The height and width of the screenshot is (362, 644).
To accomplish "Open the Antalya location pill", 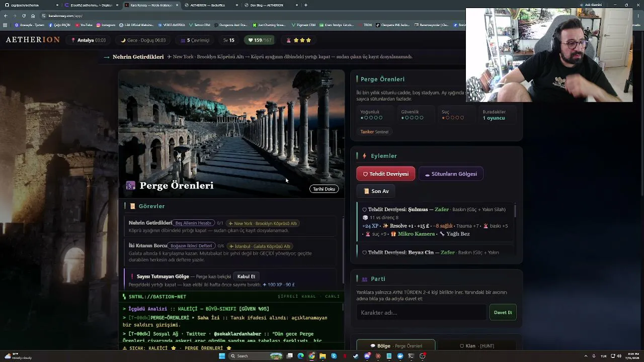I will (x=88, y=40).
